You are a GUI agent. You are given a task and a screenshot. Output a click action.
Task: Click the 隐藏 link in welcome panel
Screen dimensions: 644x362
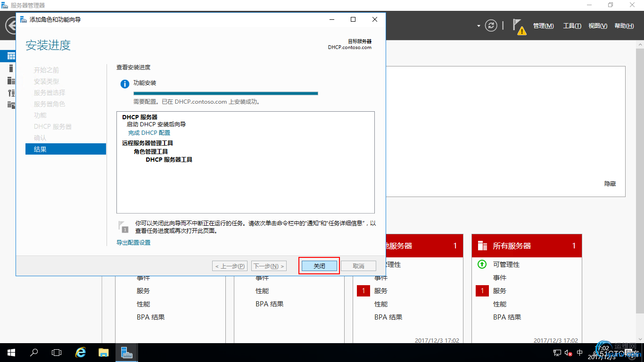pyautogui.click(x=610, y=183)
